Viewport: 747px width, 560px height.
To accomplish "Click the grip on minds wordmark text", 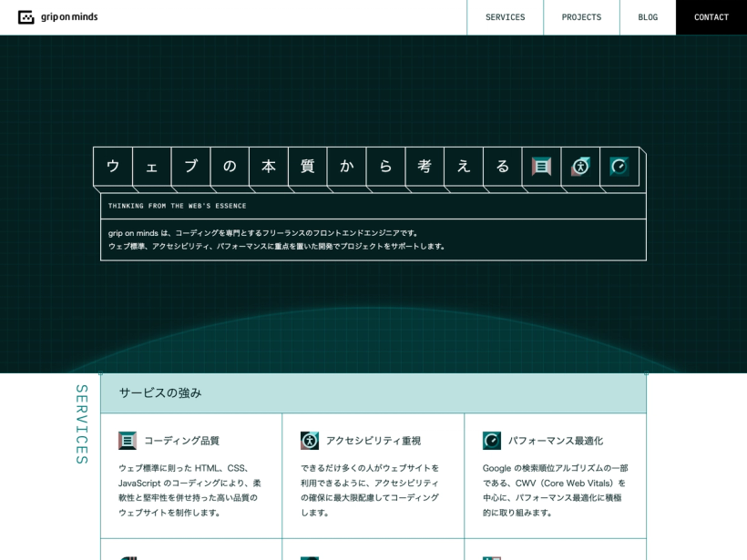I will point(69,17).
